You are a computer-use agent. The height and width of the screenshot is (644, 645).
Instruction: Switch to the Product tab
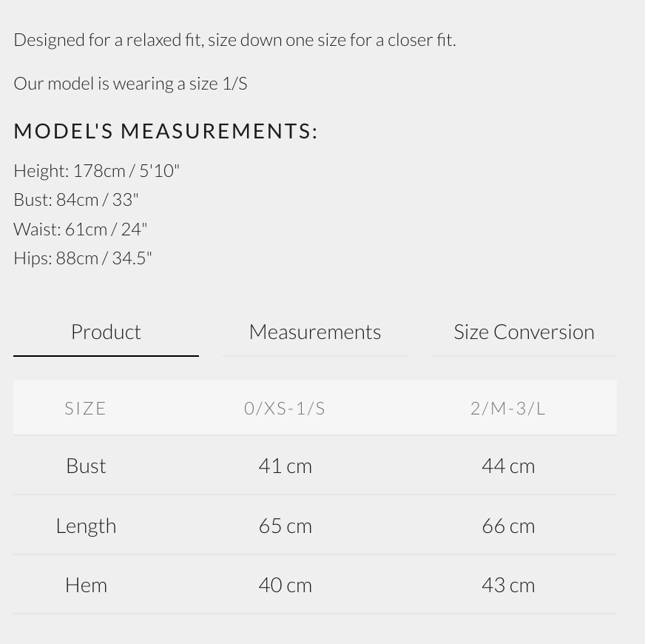(106, 332)
